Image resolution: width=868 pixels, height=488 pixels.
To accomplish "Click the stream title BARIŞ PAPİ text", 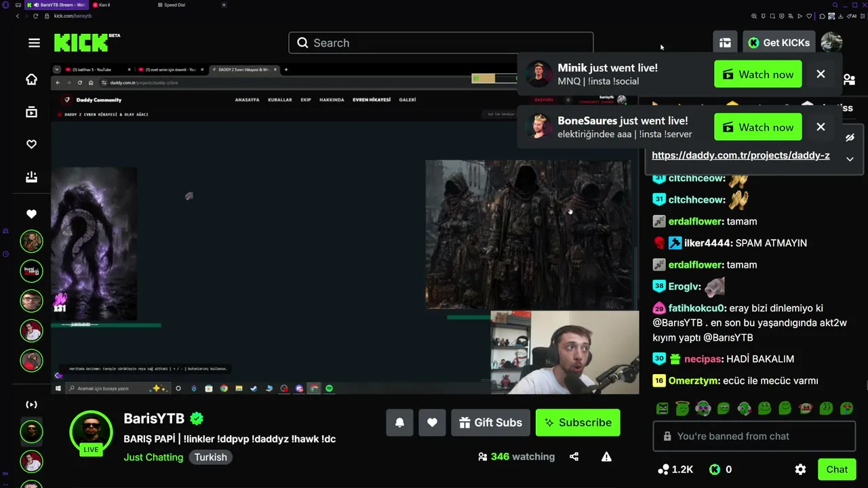I will [229, 439].
